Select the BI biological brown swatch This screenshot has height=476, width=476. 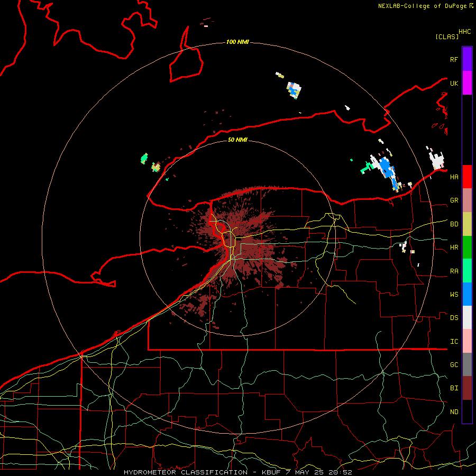coord(467,388)
